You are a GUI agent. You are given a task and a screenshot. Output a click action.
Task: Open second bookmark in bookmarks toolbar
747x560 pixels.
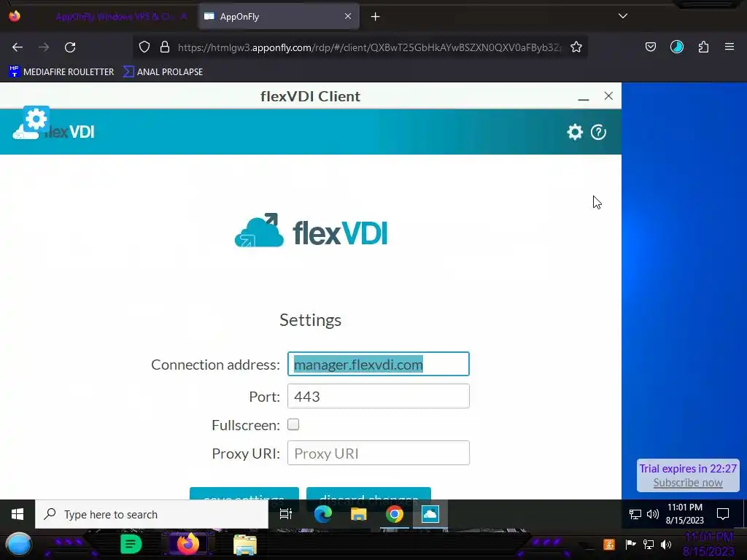tap(163, 72)
